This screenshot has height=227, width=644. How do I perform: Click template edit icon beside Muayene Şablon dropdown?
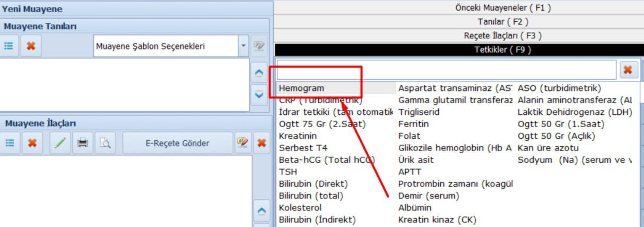point(259,46)
